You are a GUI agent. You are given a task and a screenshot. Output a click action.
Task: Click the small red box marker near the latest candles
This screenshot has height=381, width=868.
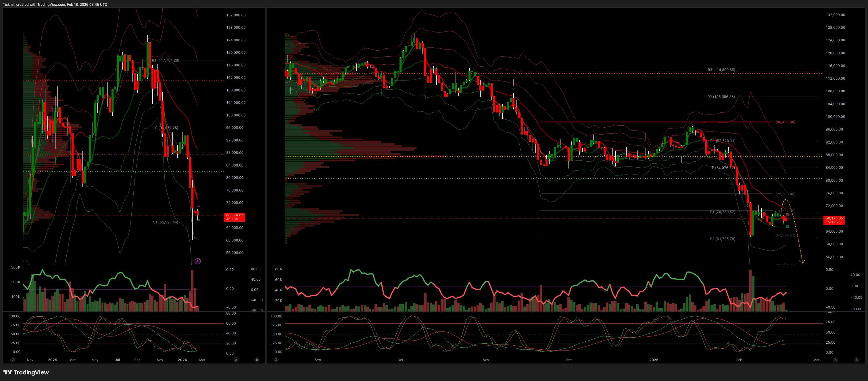(788, 215)
